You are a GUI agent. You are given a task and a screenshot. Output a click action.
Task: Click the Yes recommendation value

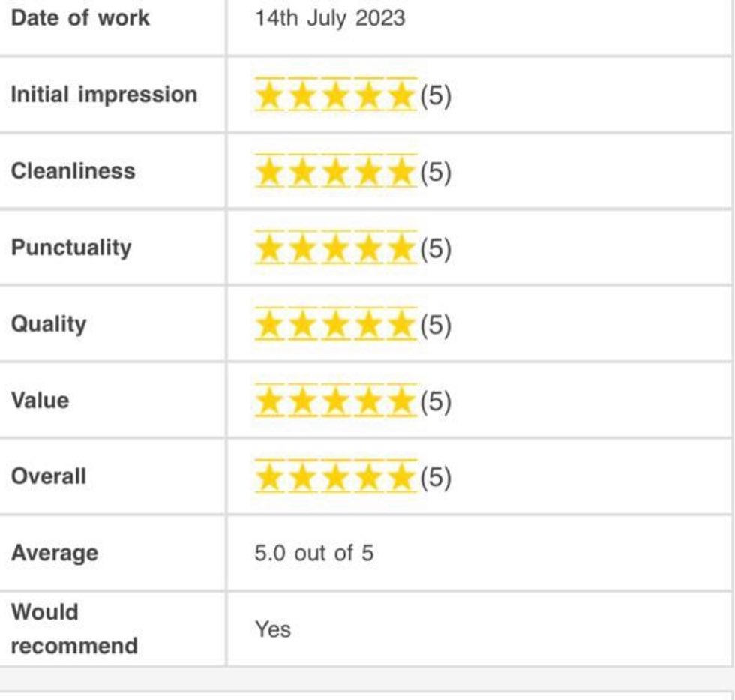(272, 629)
